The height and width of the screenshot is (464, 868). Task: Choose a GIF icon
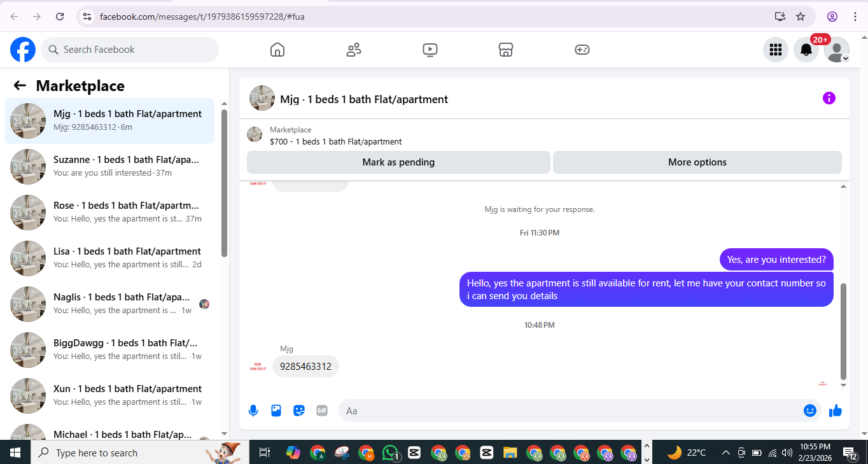(x=322, y=411)
